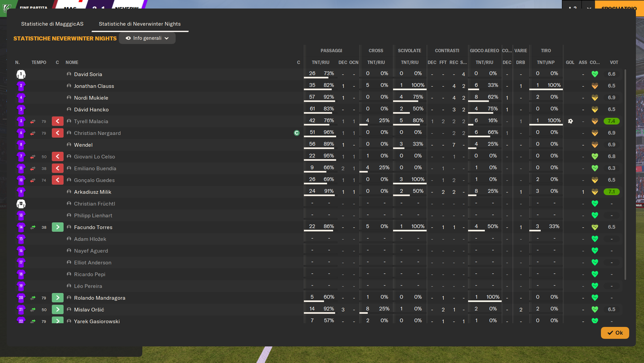Viewport: 644px width, 363px height.
Task: Open Elliot Anderson's player name link
Action: (93, 262)
